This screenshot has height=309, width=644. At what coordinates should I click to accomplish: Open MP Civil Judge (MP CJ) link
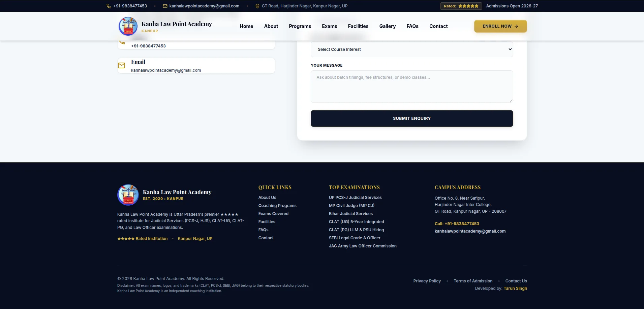pos(351,206)
